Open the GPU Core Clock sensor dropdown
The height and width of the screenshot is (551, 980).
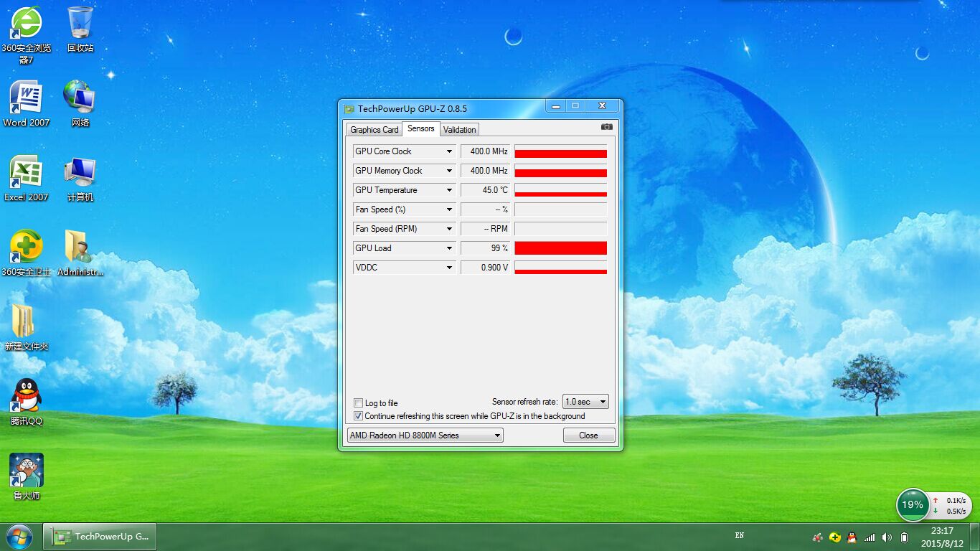coord(450,151)
